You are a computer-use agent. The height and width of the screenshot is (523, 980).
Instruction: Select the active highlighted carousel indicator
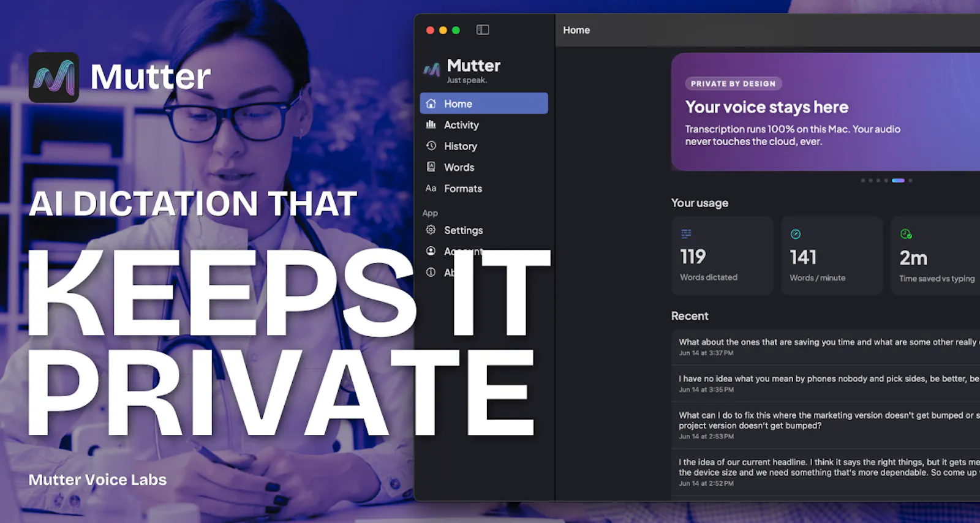[x=898, y=181]
